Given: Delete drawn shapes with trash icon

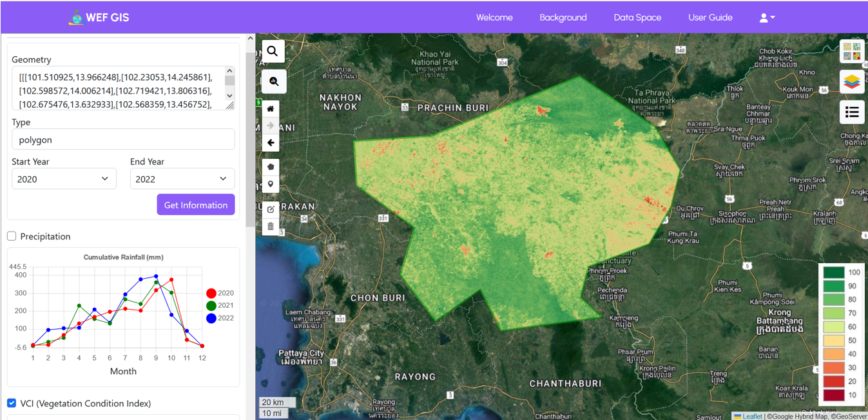Looking at the screenshot, I should click(x=271, y=226).
